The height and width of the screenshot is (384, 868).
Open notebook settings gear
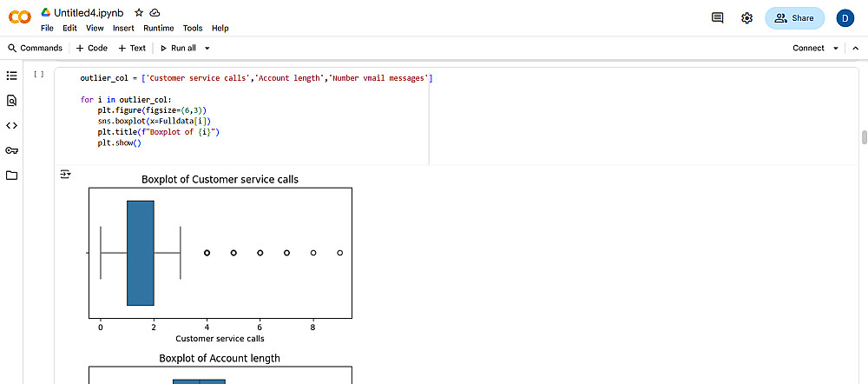click(746, 17)
